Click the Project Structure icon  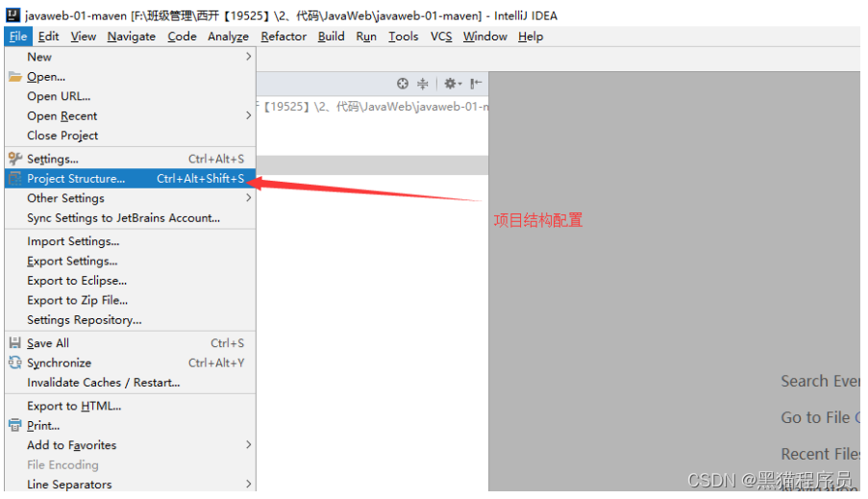click(15, 178)
